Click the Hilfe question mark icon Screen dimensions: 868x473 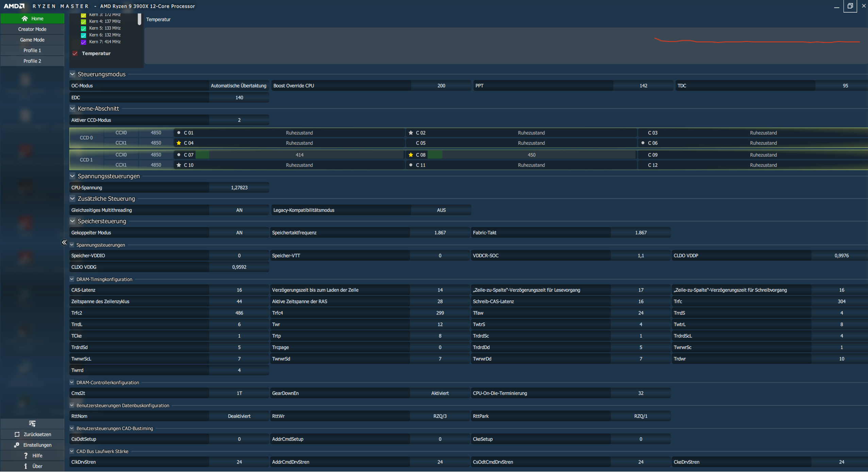click(x=25, y=456)
